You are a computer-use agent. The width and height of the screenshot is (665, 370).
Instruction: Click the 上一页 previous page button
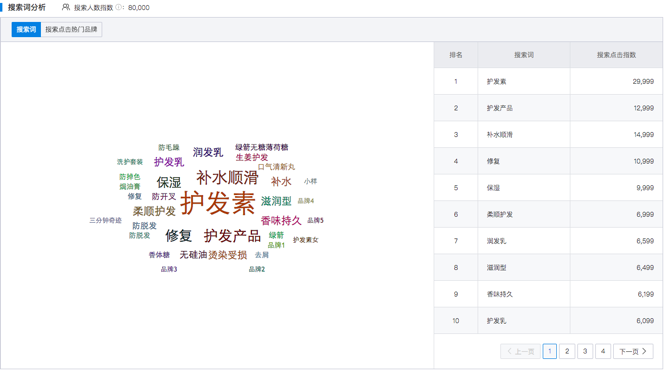[520, 351]
